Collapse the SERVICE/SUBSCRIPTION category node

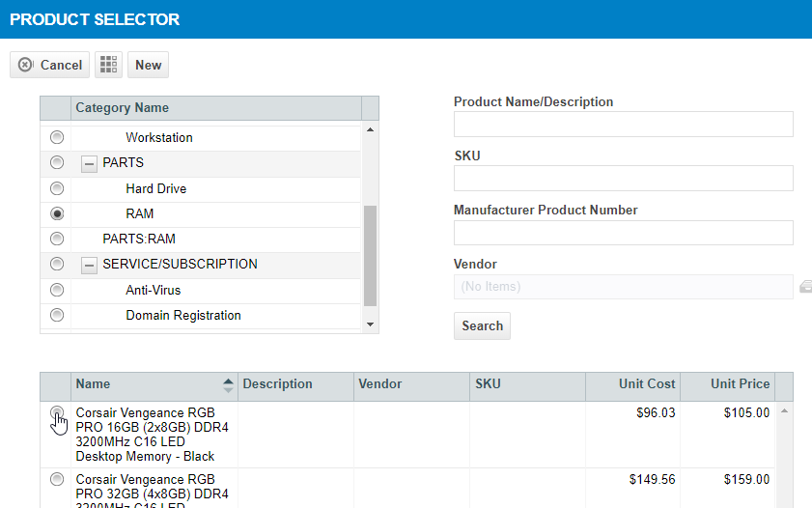(90, 265)
